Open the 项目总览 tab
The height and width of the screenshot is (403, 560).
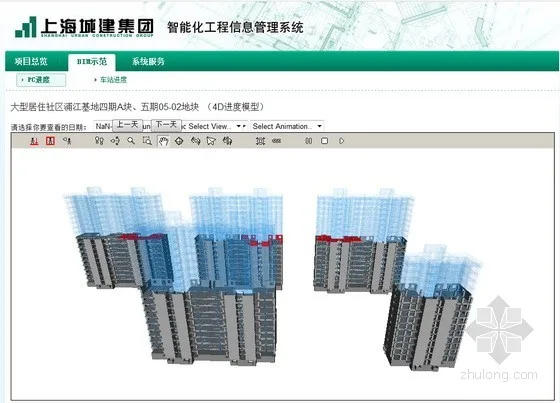[x=31, y=61]
